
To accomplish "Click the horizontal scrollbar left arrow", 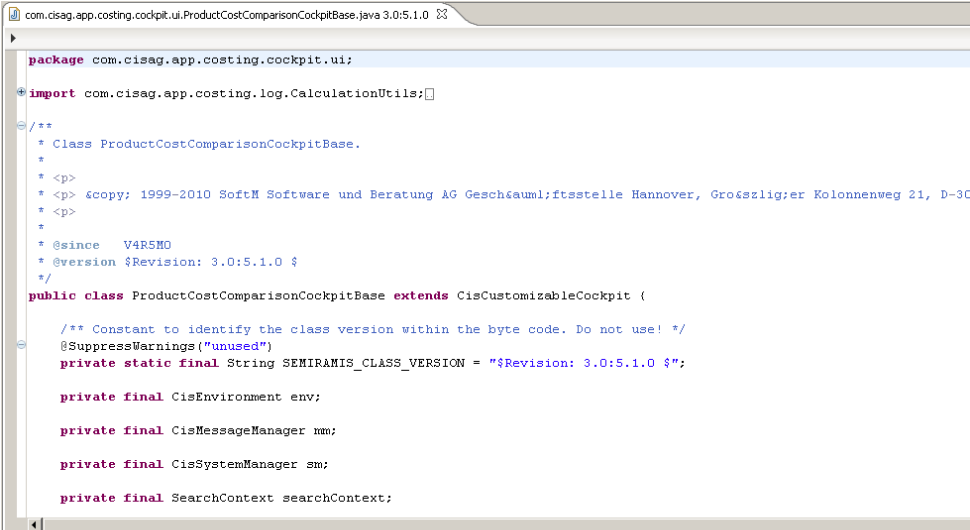I will 36,523.
